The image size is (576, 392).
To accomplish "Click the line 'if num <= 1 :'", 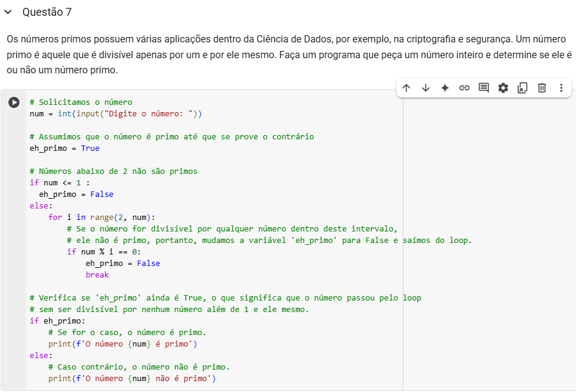I will pyautogui.click(x=59, y=182).
